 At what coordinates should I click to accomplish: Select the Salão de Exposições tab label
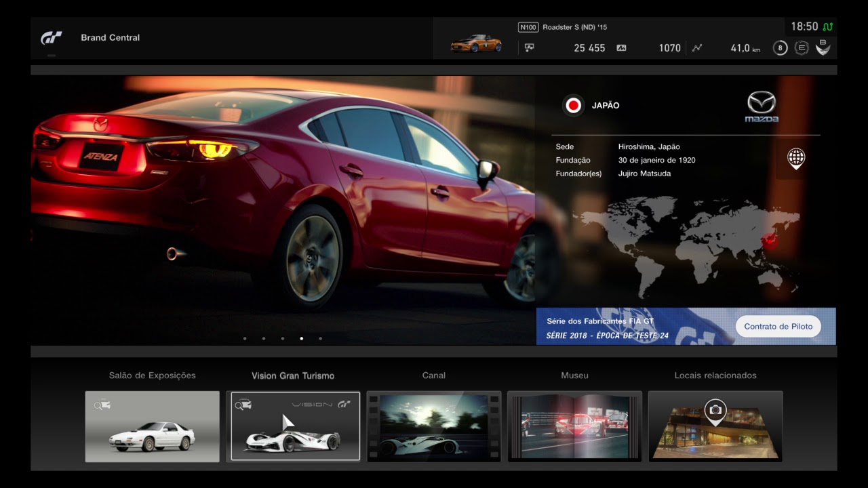(x=152, y=375)
